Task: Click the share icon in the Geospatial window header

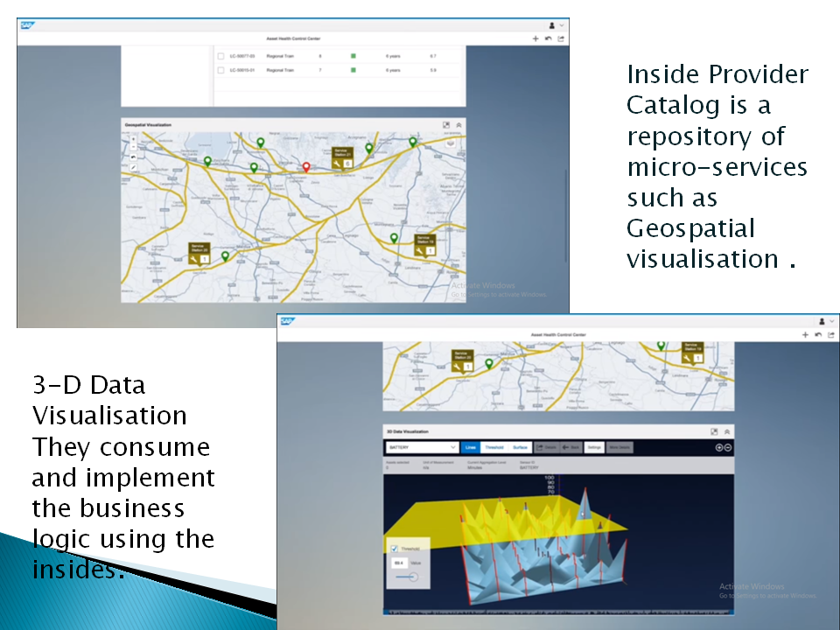Action: click(561, 38)
